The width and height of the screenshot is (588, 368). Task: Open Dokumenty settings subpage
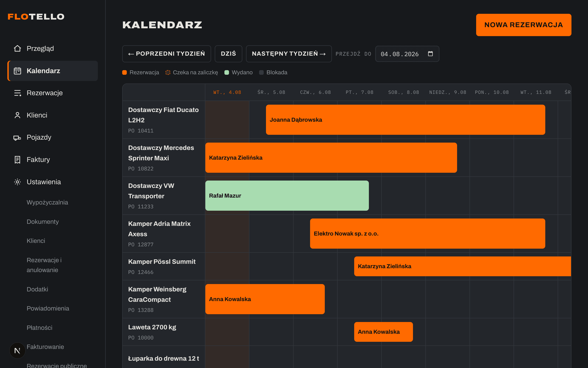(x=43, y=222)
